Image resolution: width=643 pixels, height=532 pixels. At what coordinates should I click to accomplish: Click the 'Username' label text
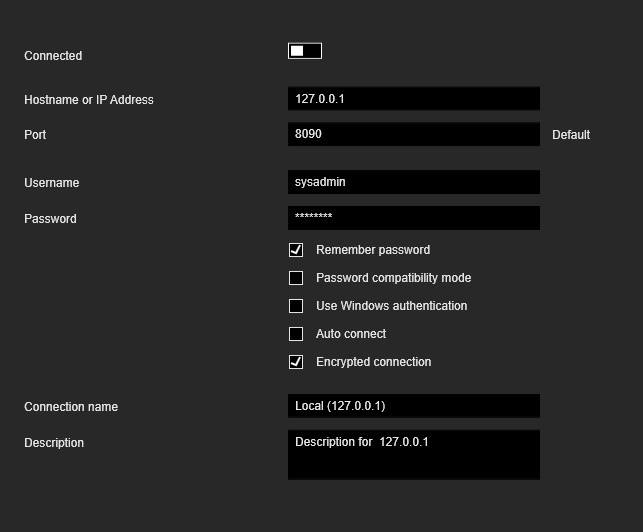52,183
